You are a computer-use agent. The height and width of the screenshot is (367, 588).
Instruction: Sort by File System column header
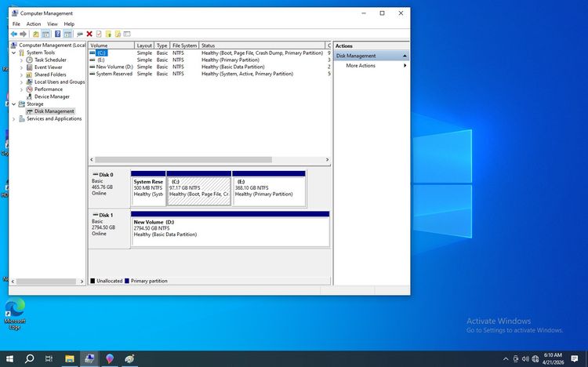coord(184,45)
